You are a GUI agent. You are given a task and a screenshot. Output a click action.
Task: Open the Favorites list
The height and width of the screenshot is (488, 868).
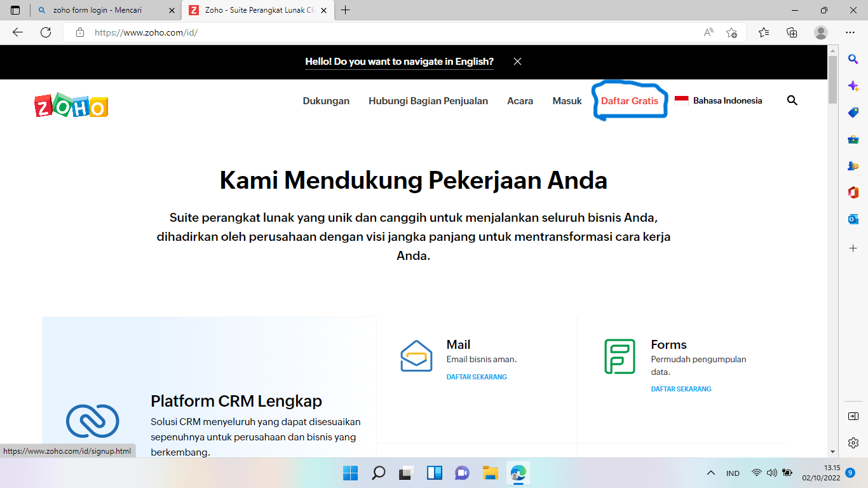(764, 32)
